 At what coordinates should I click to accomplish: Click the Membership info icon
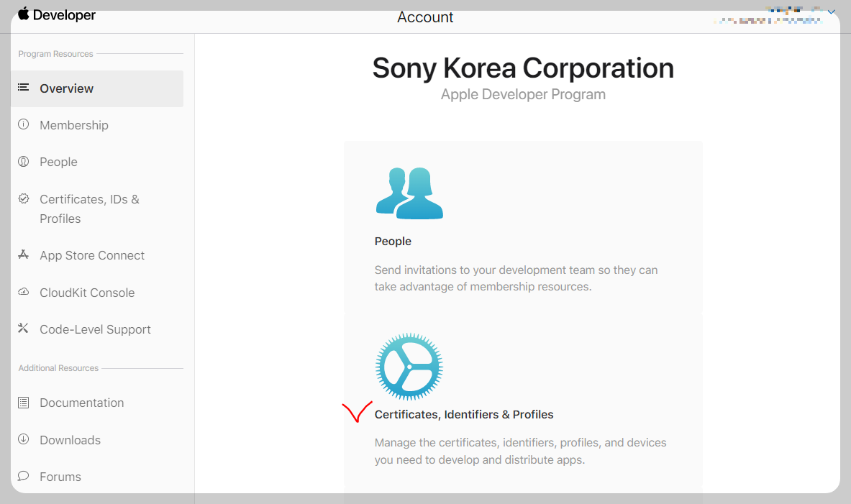(x=23, y=124)
